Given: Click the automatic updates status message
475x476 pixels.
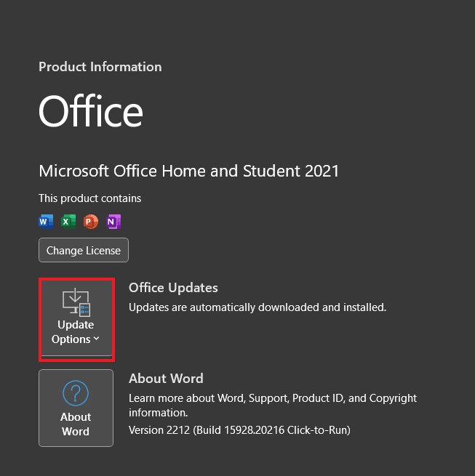Looking at the screenshot, I should 258,307.
